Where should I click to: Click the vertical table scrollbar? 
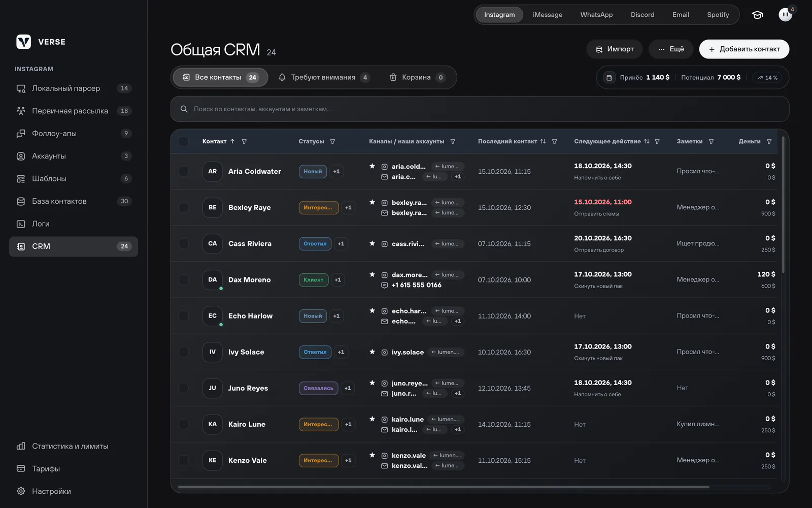point(784,204)
